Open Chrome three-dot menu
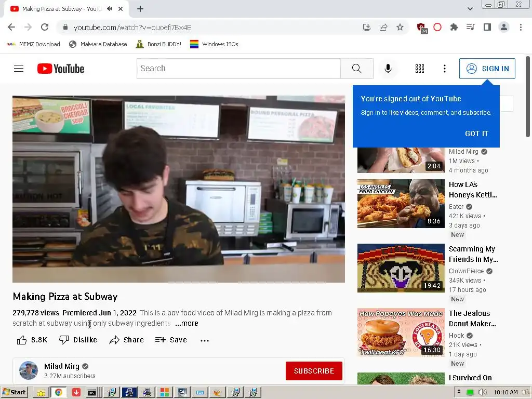Screen dimensions: 532x399 pyautogui.click(x=521, y=27)
